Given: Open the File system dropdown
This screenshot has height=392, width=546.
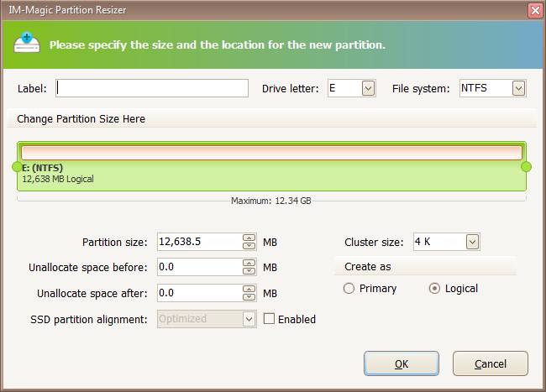Looking at the screenshot, I should point(518,88).
